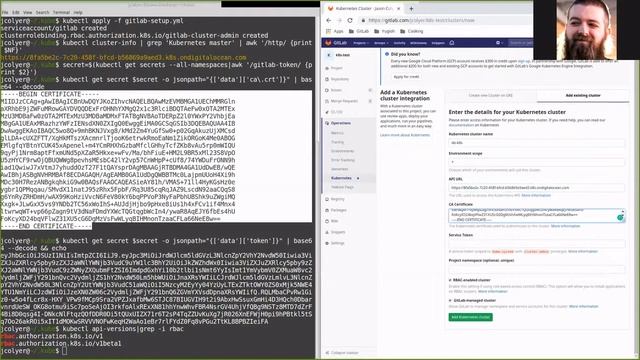
Task: Open Operations section in sidebar
Action: coord(338,123)
